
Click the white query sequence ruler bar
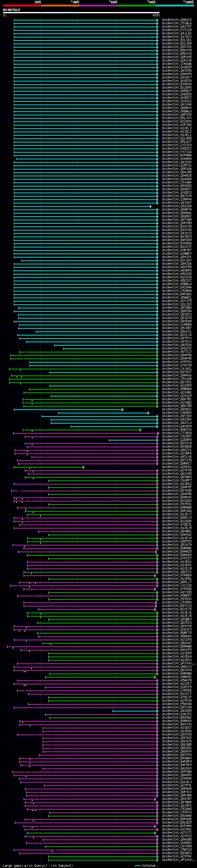(81, 13)
